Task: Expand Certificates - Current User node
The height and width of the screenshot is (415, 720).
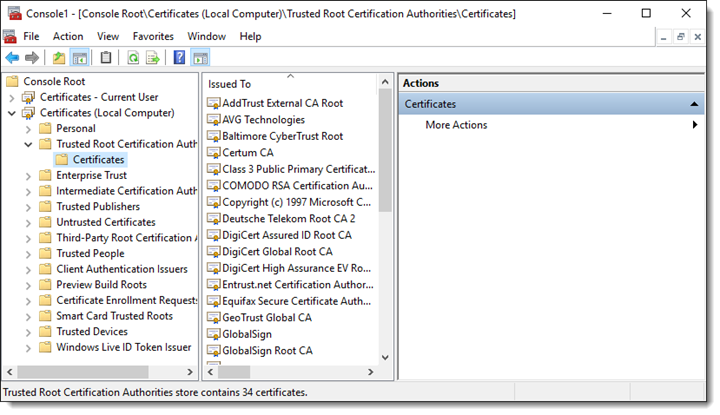Action: click(12, 98)
